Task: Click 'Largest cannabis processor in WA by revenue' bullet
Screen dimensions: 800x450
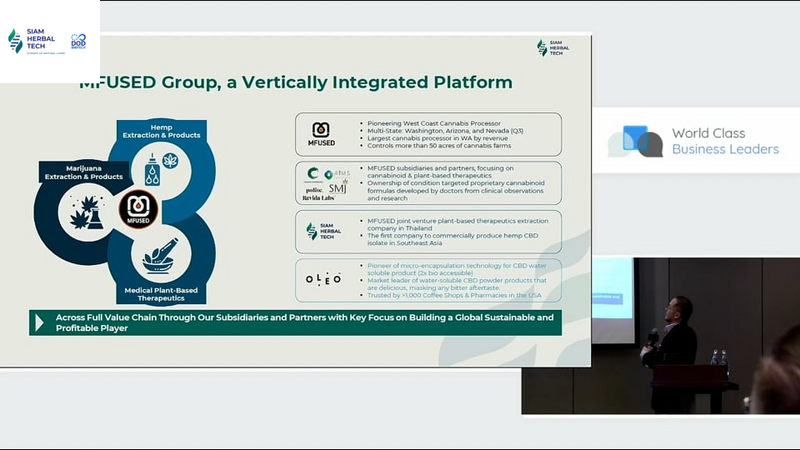Action: coord(437,138)
